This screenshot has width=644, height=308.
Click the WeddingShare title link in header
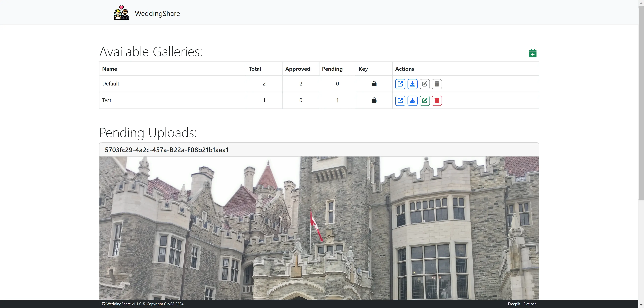coord(157,14)
